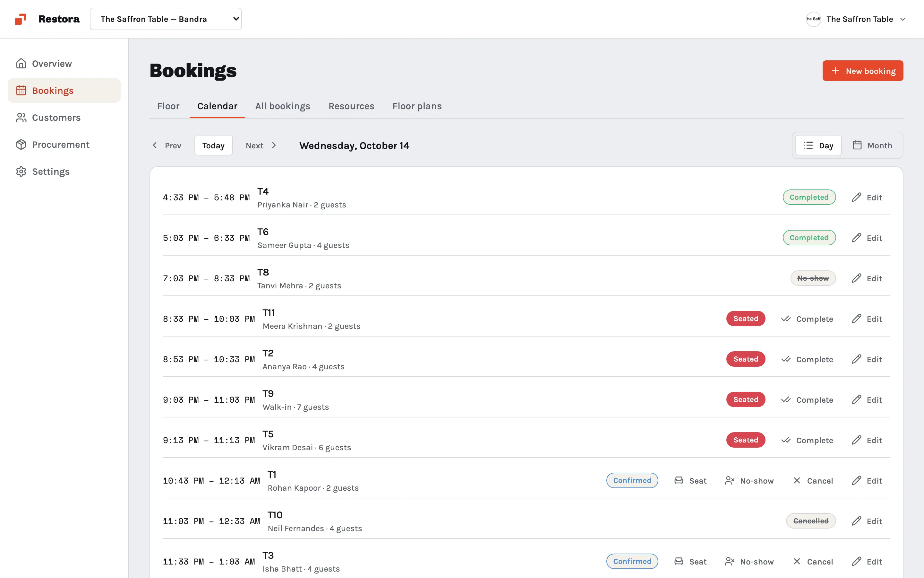Switch to Month view

tap(872, 145)
